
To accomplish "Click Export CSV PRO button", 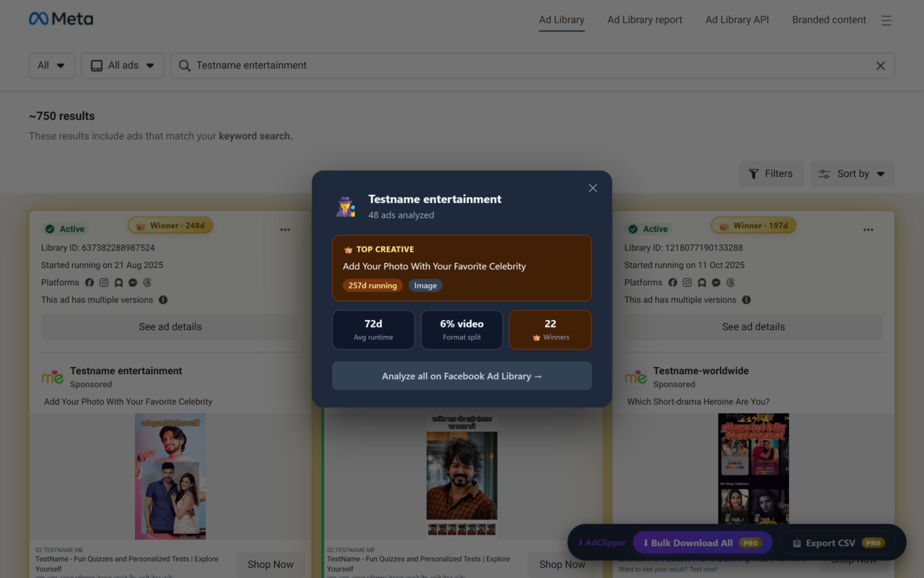I will coord(838,543).
